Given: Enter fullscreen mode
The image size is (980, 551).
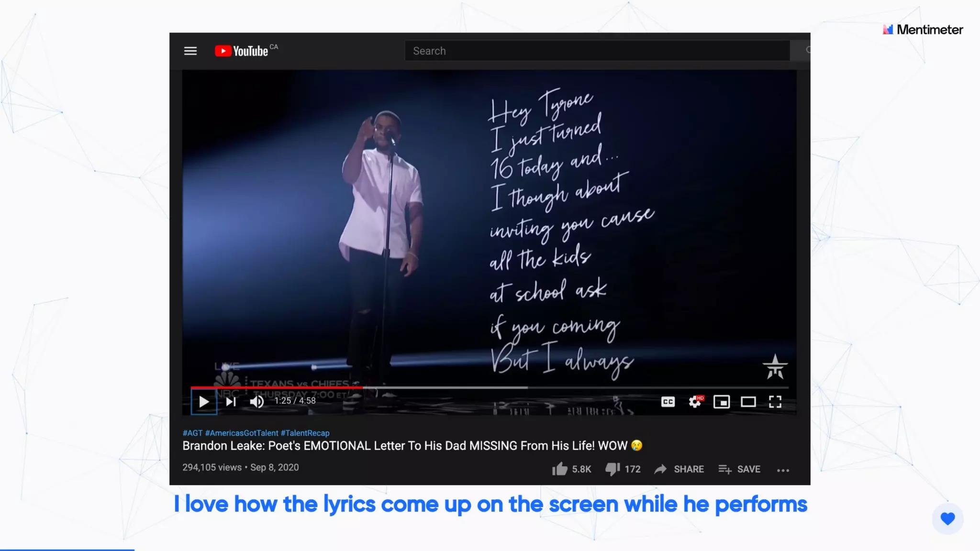Looking at the screenshot, I should coord(775,402).
